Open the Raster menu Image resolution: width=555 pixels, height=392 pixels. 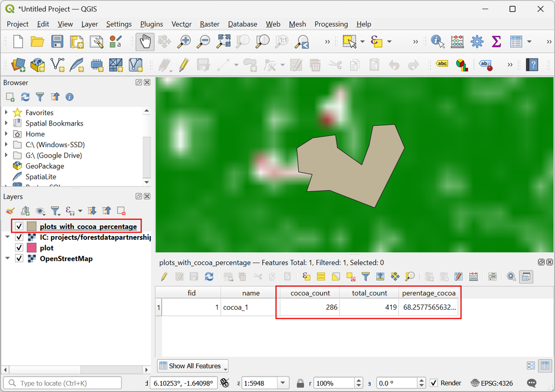(210, 24)
